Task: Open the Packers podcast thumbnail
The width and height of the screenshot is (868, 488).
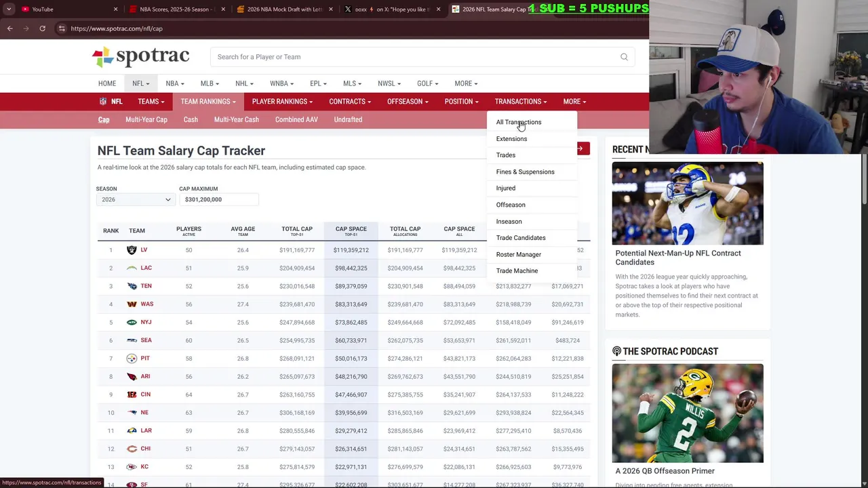Action: pos(688,413)
